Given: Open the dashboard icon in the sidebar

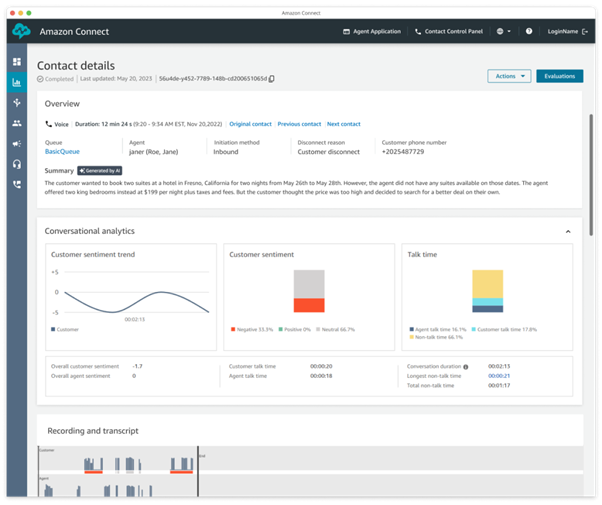Looking at the screenshot, I should tap(17, 62).
